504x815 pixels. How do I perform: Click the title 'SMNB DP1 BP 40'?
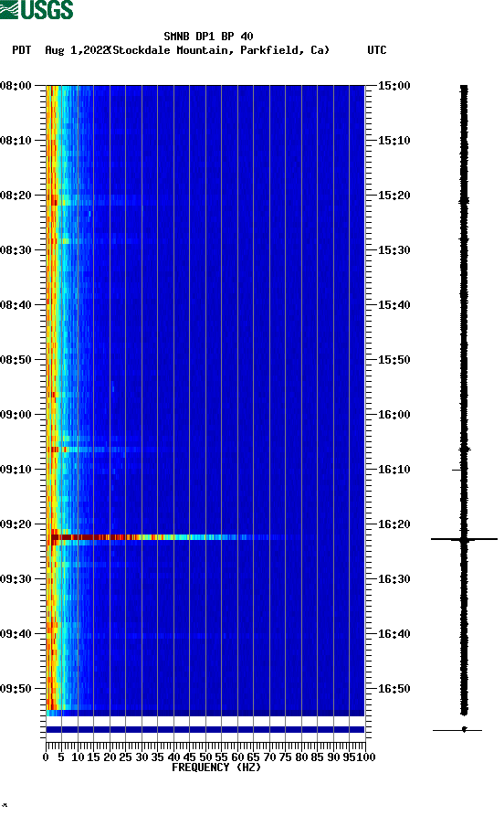tap(208, 37)
